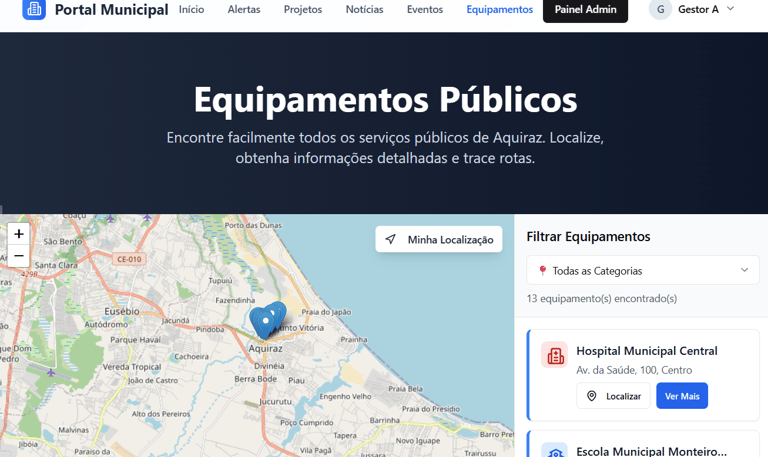The width and height of the screenshot is (768, 457).
Task: Click the Hospital Municipal Central hospital icon
Action: [x=554, y=355]
